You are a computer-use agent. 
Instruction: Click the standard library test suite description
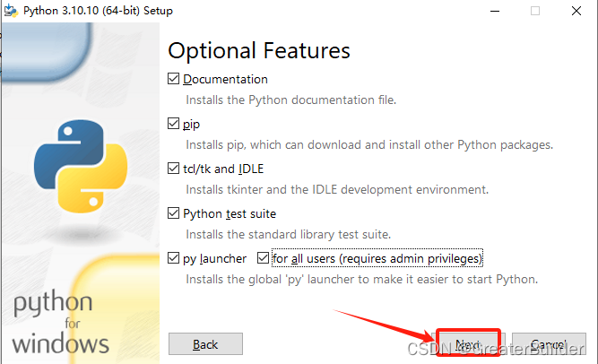pos(288,234)
